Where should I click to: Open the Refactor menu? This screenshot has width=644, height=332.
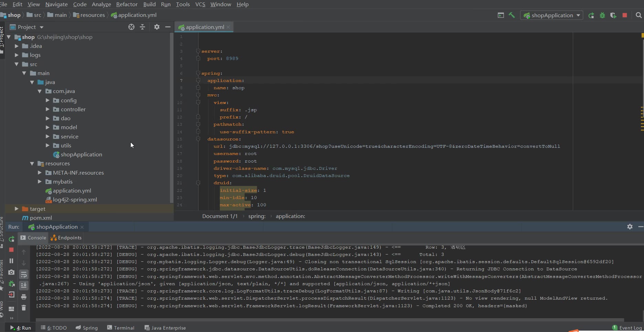(x=127, y=4)
